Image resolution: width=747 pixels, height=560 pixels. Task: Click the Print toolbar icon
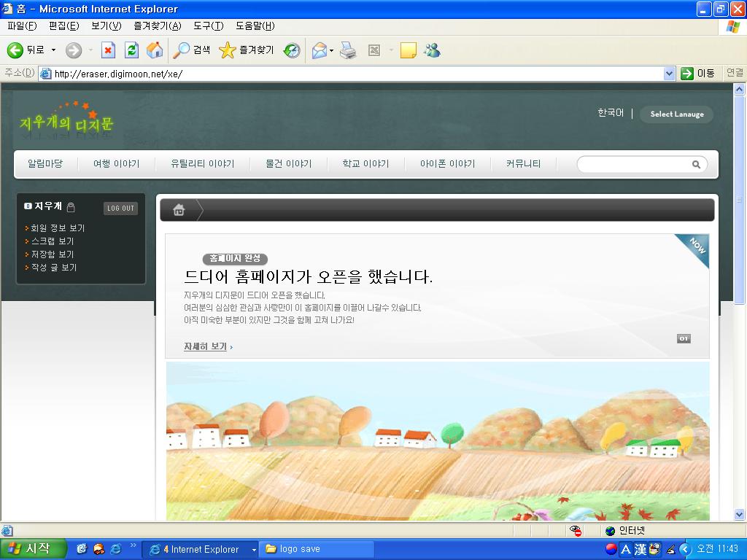click(348, 50)
